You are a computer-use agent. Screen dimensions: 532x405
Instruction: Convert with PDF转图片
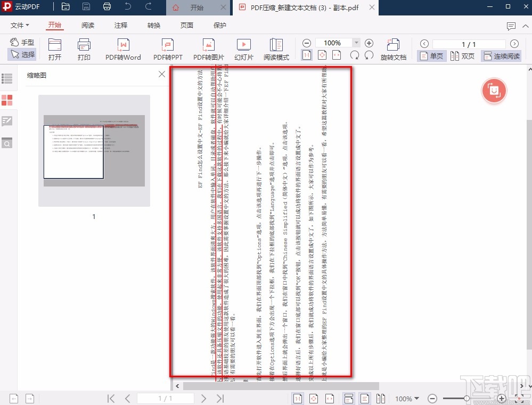pyautogui.click(x=208, y=50)
